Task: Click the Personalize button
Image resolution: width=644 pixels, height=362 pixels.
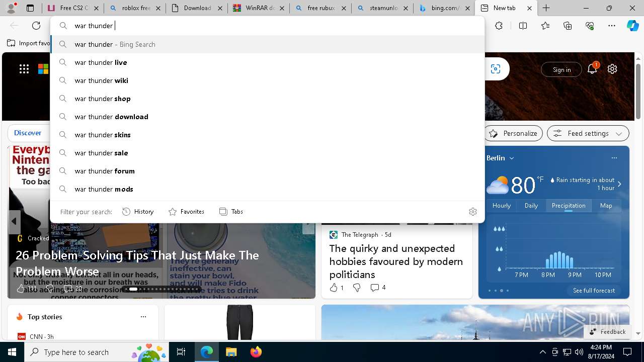Action: pyautogui.click(x=513, y=133)
